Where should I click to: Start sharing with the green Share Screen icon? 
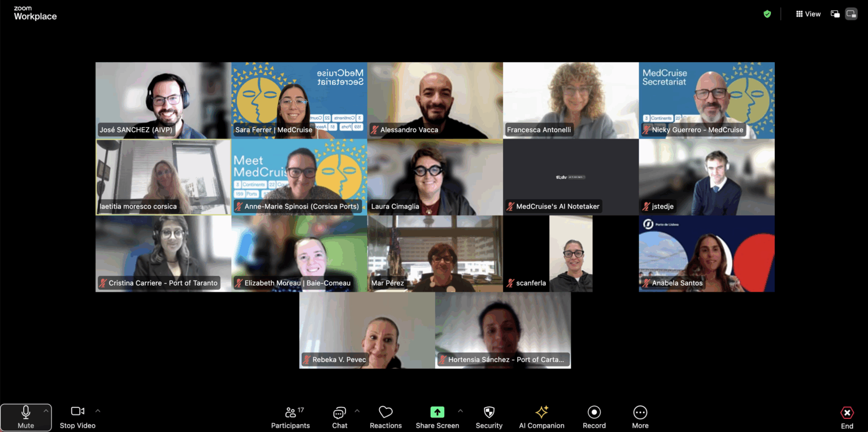[437, 412]
